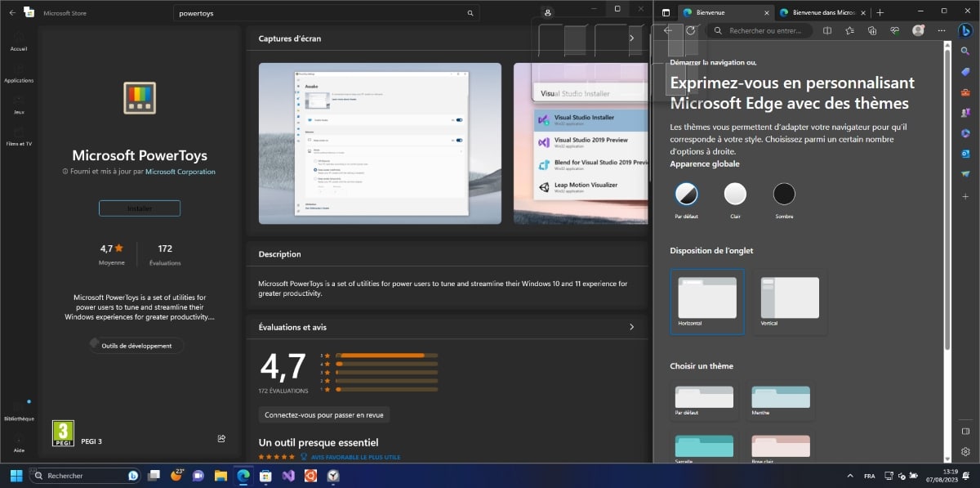Viewport: 980px width, 488px height.
Task: Reload the Edge page
Action: (691, 30)
